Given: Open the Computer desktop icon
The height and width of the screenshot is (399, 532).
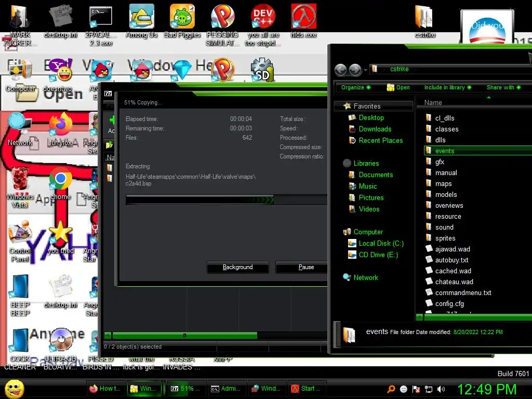Looking at the screenshot, I should pyautogui.click(x=20, y=76).
